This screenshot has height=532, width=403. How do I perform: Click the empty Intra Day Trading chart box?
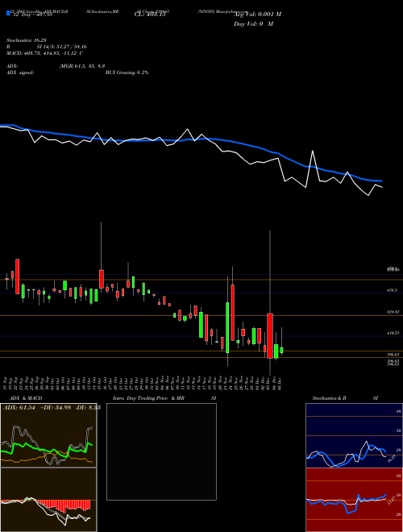pyautogui.click(x=161, y=451)
